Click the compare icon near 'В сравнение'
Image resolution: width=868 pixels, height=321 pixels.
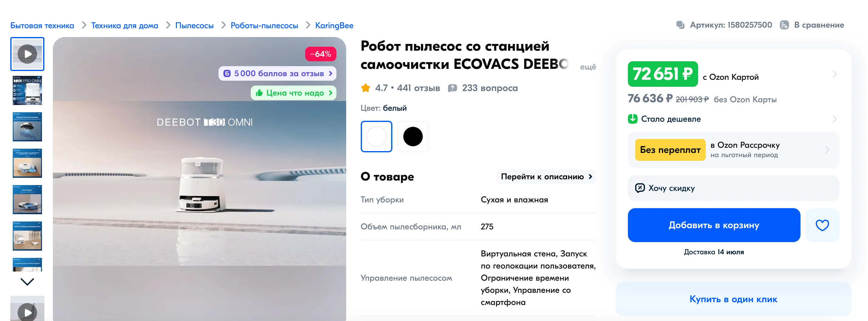tap(784, 25)
